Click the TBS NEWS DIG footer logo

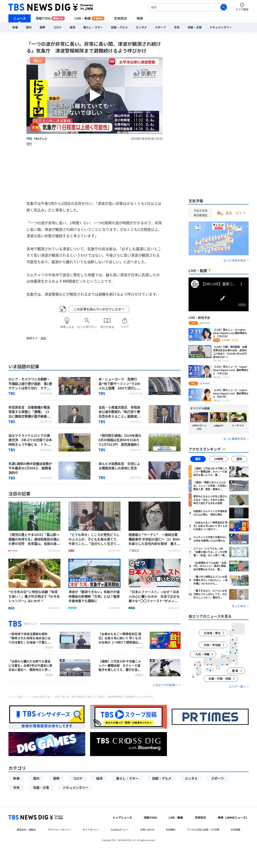coord(35,817)
